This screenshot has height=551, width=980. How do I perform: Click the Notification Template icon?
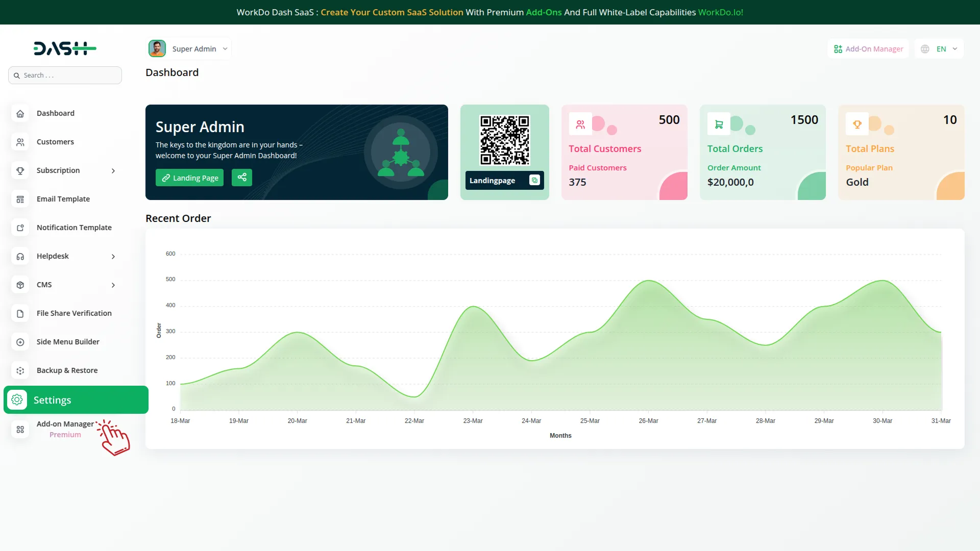(x=20, y=228)
